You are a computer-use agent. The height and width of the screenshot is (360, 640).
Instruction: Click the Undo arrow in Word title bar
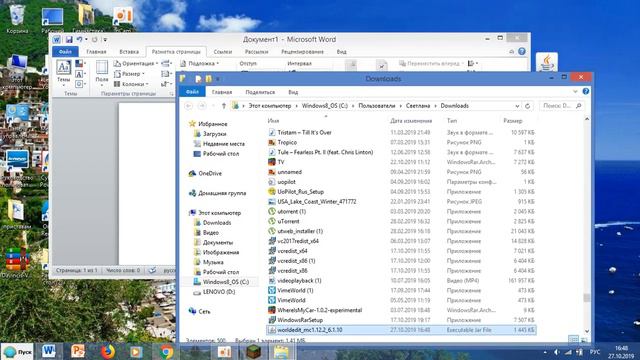80,40
